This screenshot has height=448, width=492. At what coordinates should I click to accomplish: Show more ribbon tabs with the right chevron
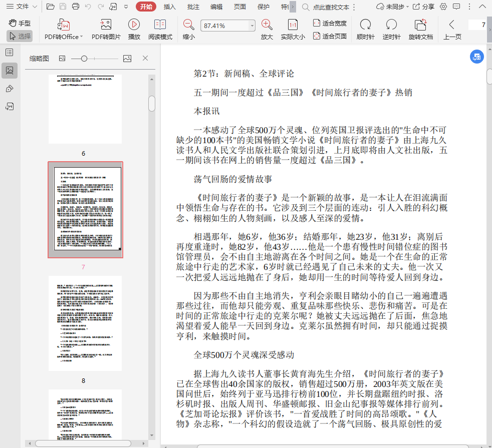[x=293, y=7]
